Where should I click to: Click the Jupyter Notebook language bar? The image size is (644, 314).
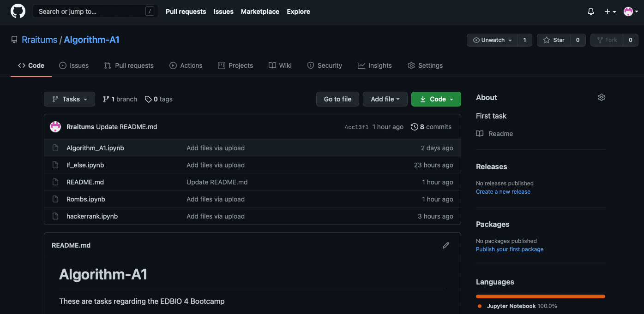pos(541,296)
